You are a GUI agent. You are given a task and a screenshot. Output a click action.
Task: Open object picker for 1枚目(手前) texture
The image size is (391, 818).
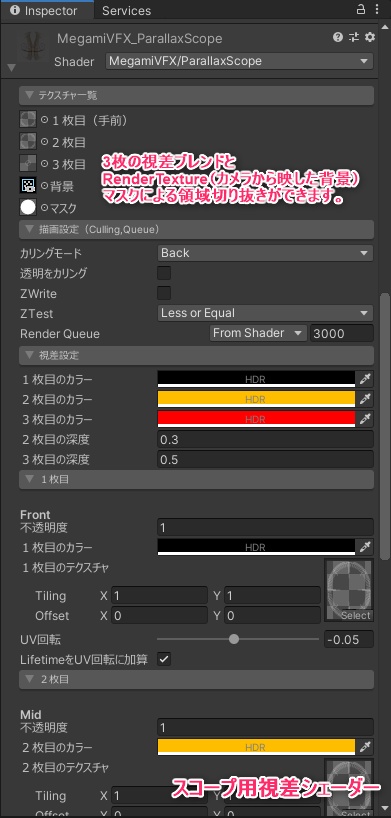tap(44, 120)
